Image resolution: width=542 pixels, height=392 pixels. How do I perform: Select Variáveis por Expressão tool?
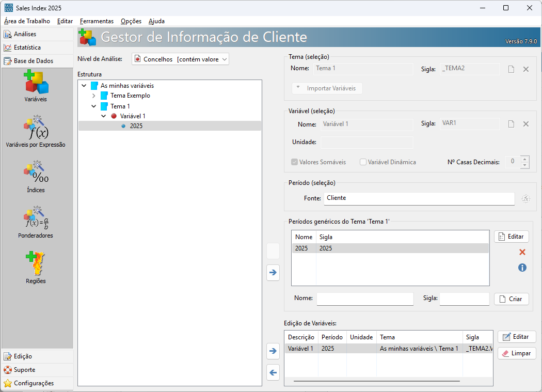[x=36, y=130]
